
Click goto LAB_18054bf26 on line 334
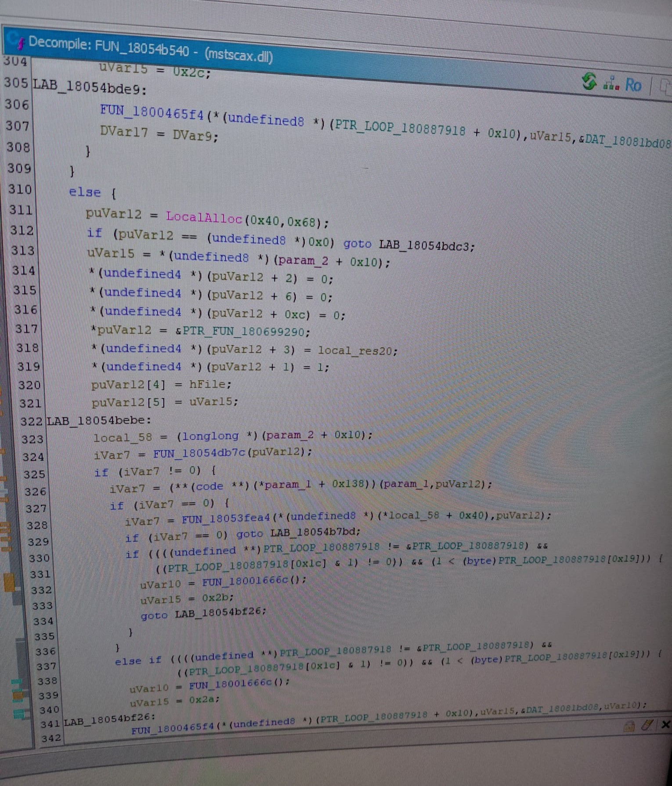219,612
